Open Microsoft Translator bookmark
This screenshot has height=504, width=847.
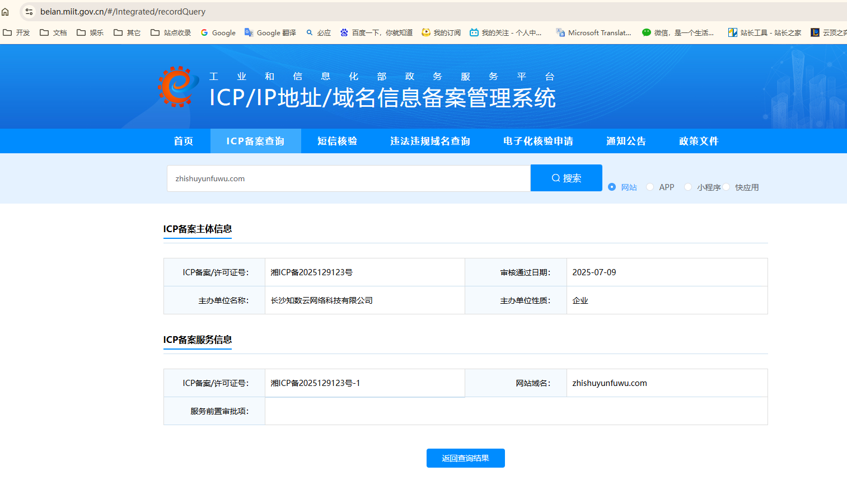[x=593, y=33]
